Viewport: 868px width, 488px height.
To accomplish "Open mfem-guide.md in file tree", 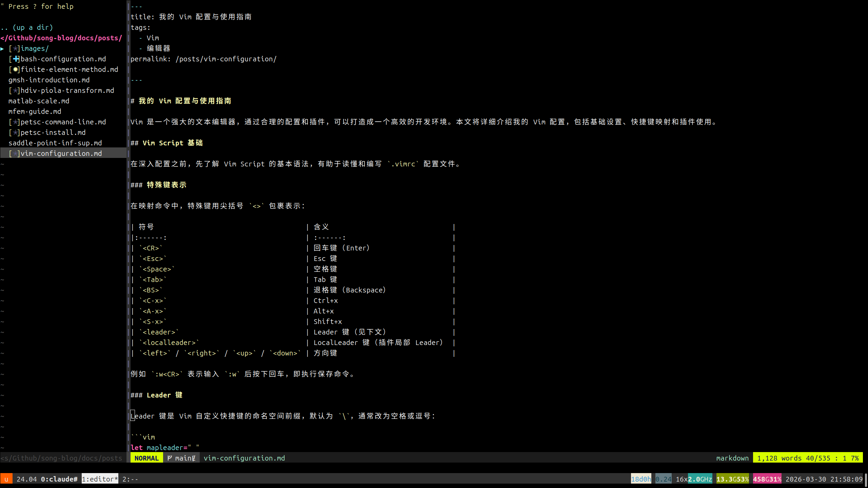I will tap(35, 112).
